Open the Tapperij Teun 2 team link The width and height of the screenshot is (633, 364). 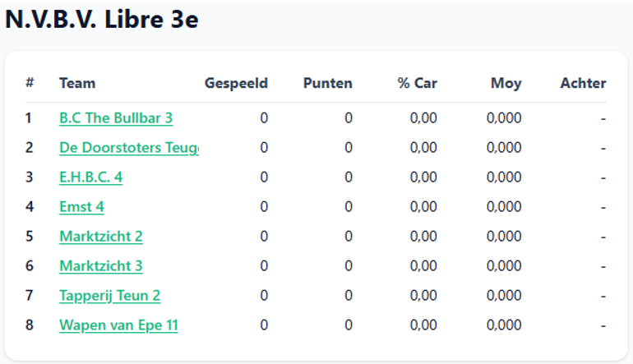coord(110,296)
